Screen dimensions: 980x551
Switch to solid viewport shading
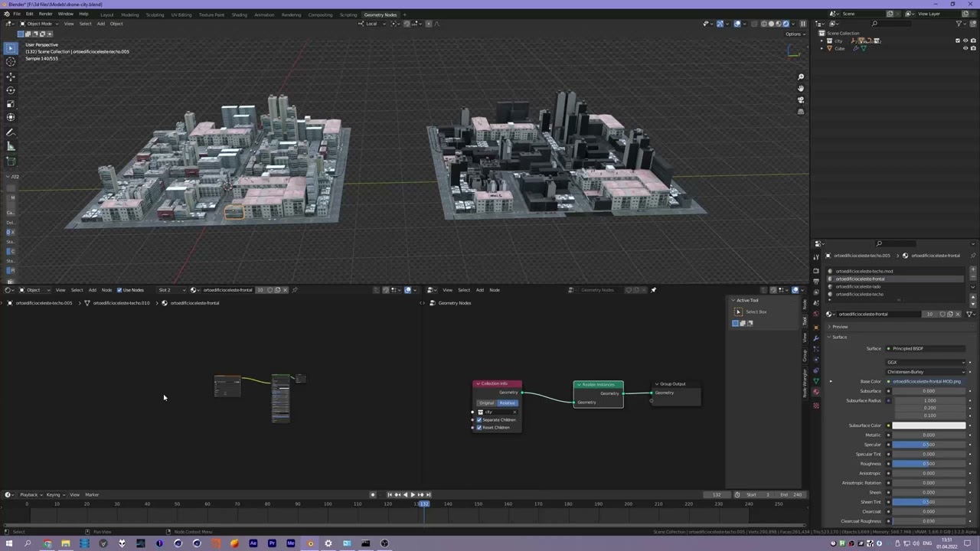771,24
